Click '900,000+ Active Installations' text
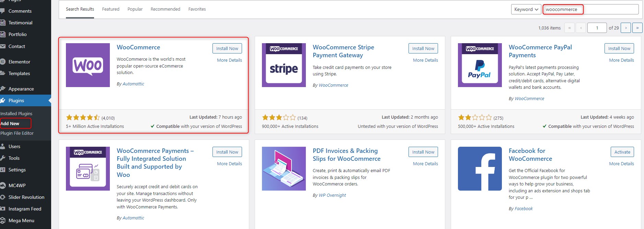Viewport: 644px width, 229px height. tap(290, 126)
